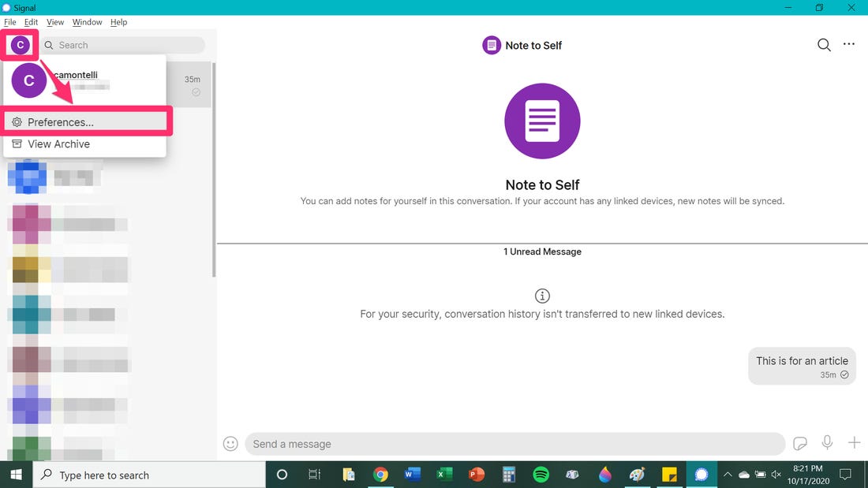Image resolution: width=868 pixels, height=488 pixels.
Task: Open the conversation more options menu
Action: 848,44
